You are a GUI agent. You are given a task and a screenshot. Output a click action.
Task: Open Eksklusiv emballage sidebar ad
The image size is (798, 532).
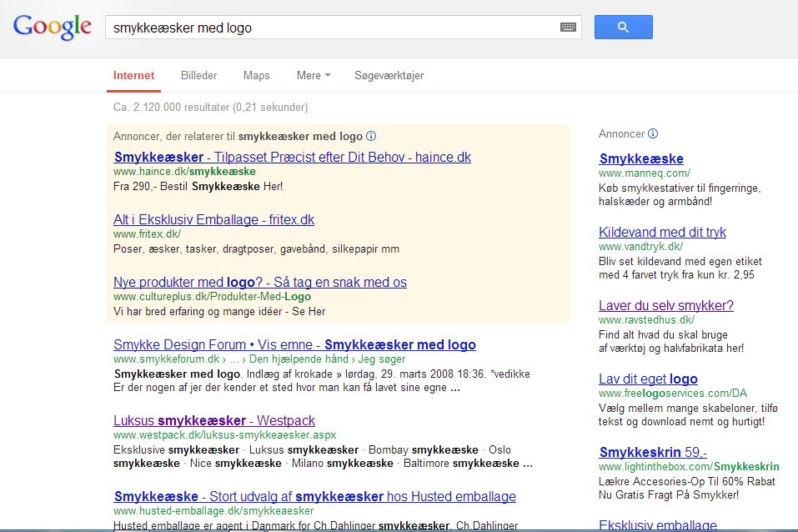(658, 524)
